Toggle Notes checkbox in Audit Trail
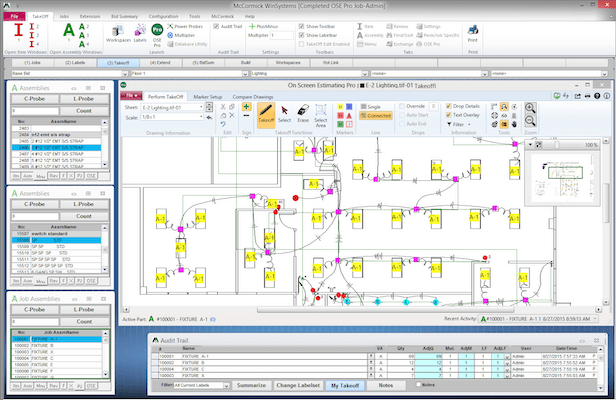This screenshot has height=400, width=616. pos(418,385)
